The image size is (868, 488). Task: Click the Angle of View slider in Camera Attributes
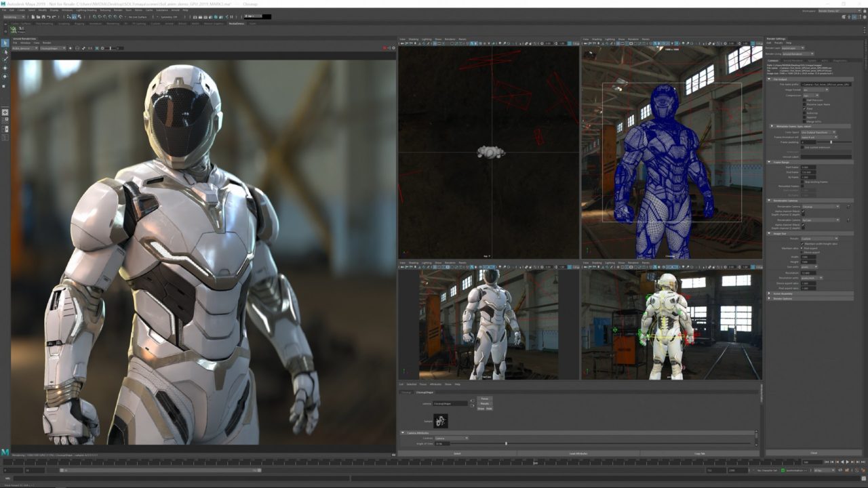pyautogui.click(x=506, y=443)
